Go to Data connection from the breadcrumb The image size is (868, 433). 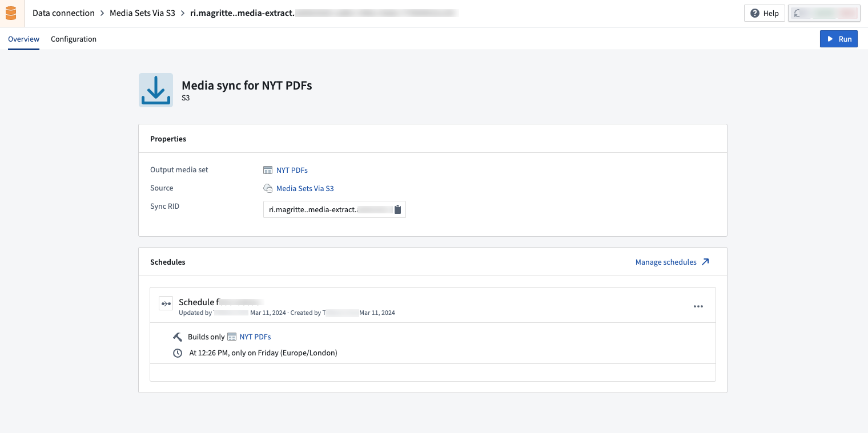[63, 13]
